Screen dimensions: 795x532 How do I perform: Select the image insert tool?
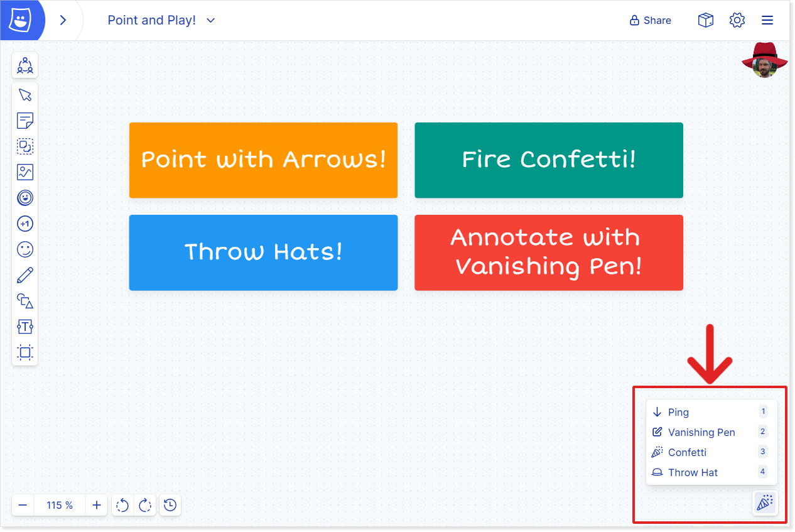25,172
